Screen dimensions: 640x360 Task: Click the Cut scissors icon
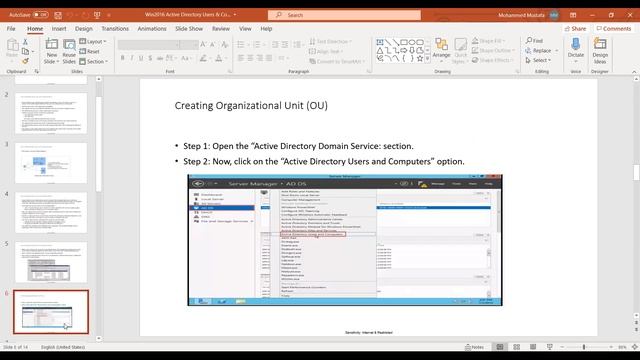25,42
